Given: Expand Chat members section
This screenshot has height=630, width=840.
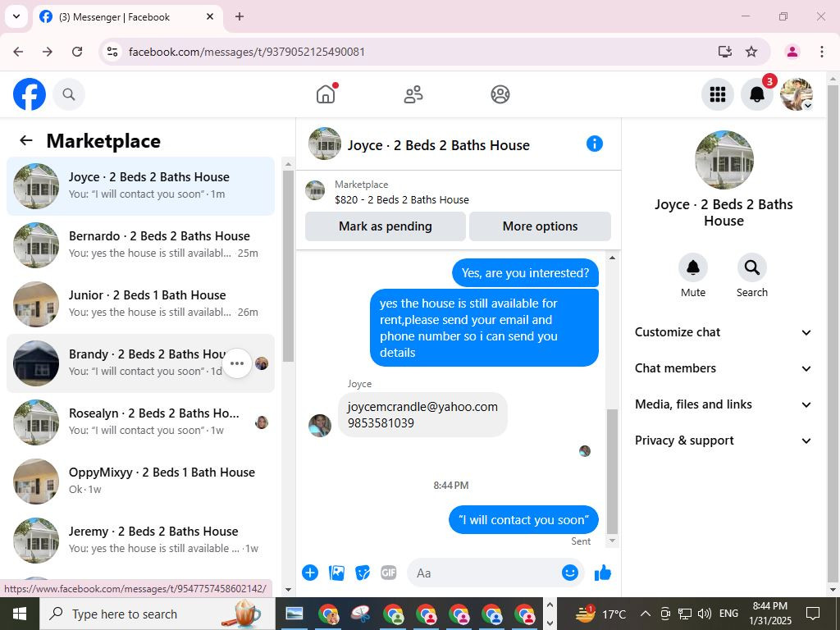Looking at the screenshot, I should tap(724, 368).
